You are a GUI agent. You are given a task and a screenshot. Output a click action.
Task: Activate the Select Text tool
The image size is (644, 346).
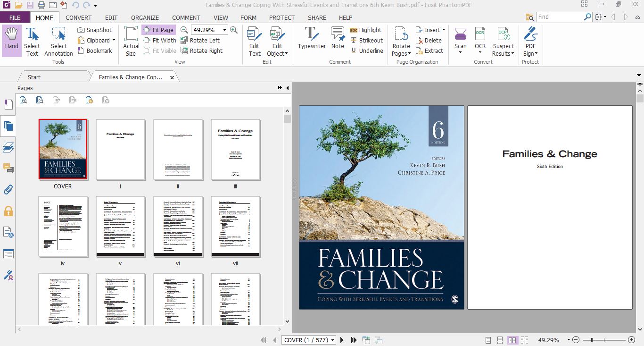tap(32, 41)
